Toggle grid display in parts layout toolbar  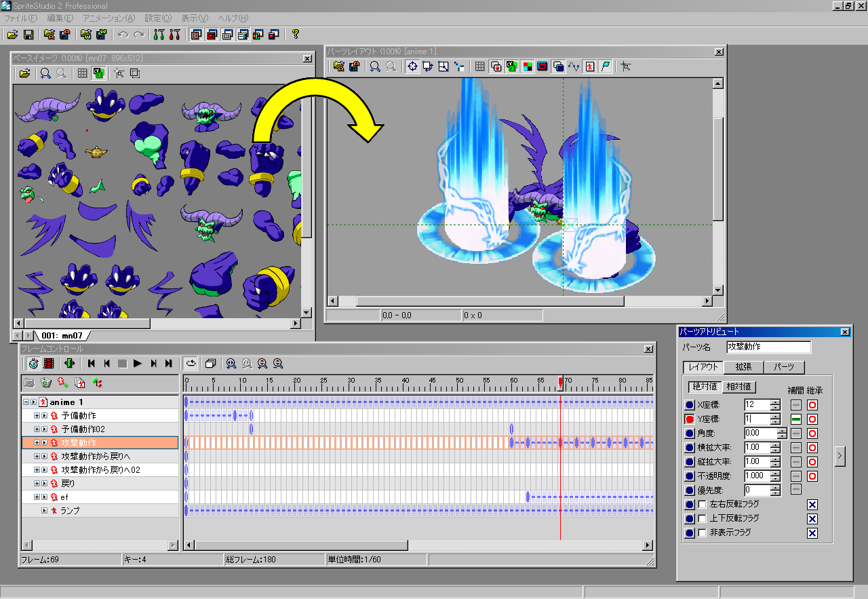pyautogui.click(x=479, y=66)
